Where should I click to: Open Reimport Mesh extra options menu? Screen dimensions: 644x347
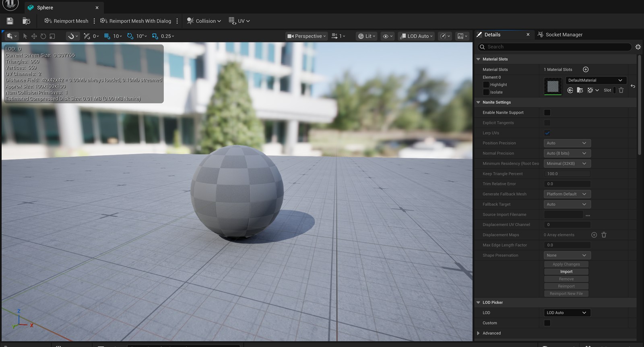tap(94, 21)
